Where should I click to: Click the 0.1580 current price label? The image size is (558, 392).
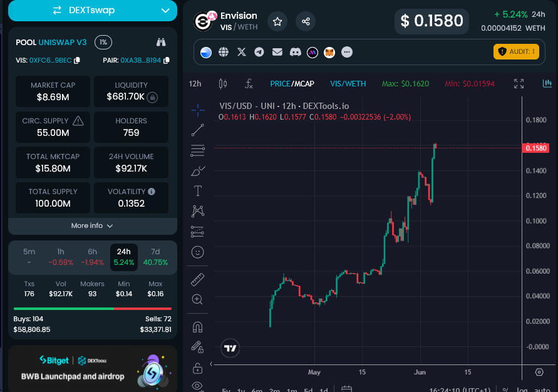click(535, 148)
